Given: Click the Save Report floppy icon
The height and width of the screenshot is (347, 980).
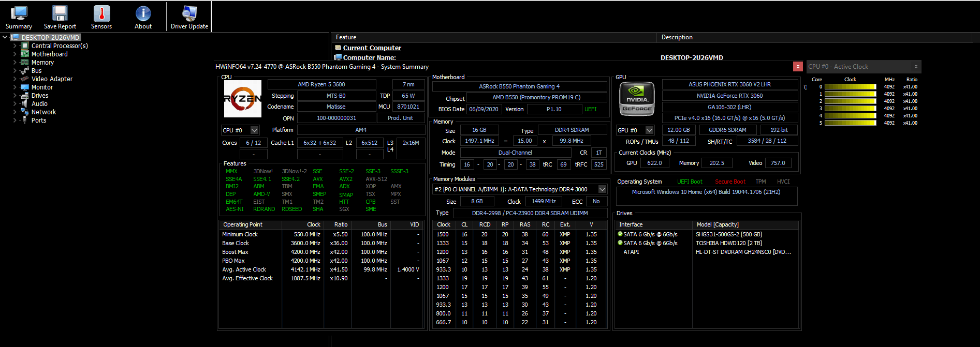Looking at the screenshot, I should pos(60,13).
